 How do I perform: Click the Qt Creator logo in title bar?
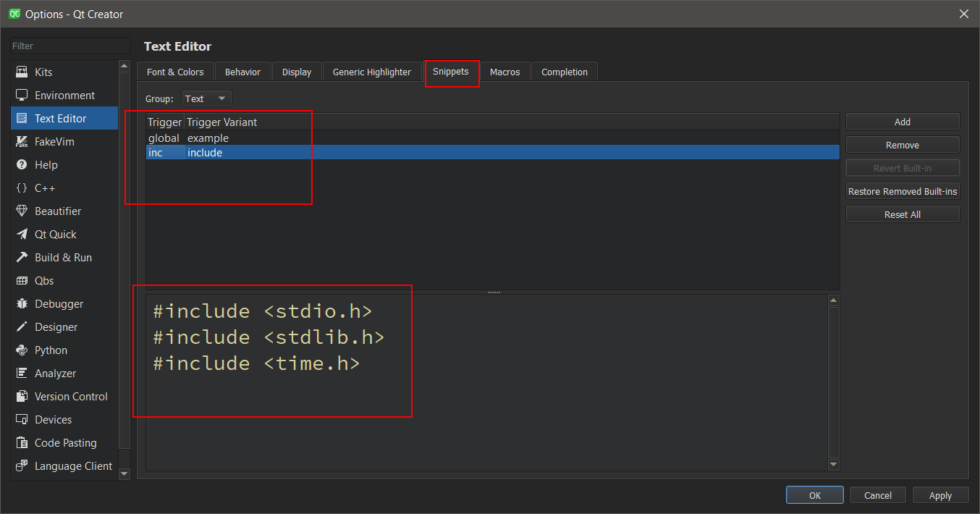coord(14,14)
